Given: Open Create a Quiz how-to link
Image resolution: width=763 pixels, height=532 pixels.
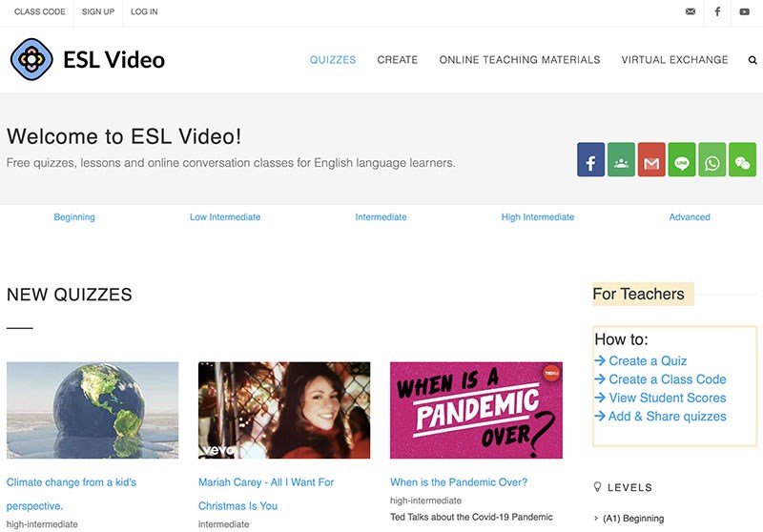Looking at the screenshot, I should 648,360.
